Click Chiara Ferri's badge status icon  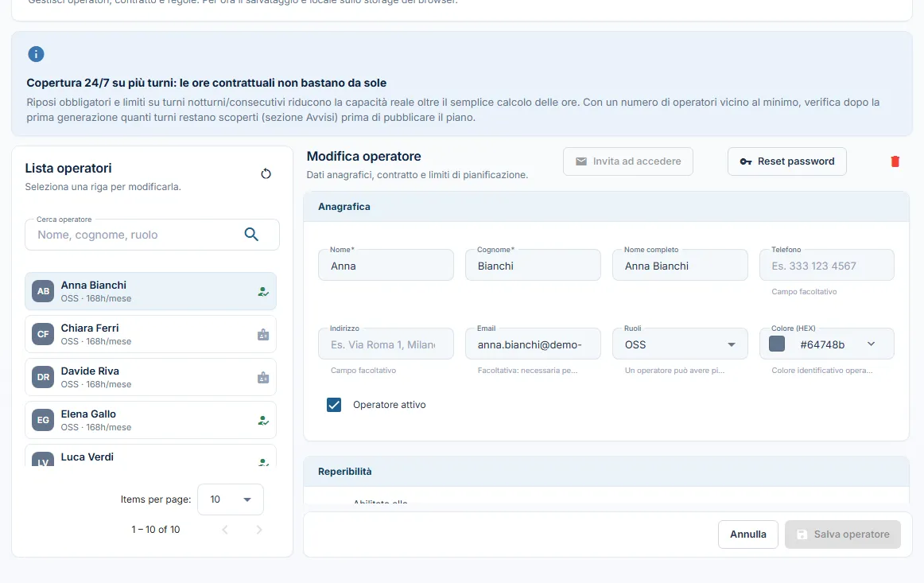263,335
